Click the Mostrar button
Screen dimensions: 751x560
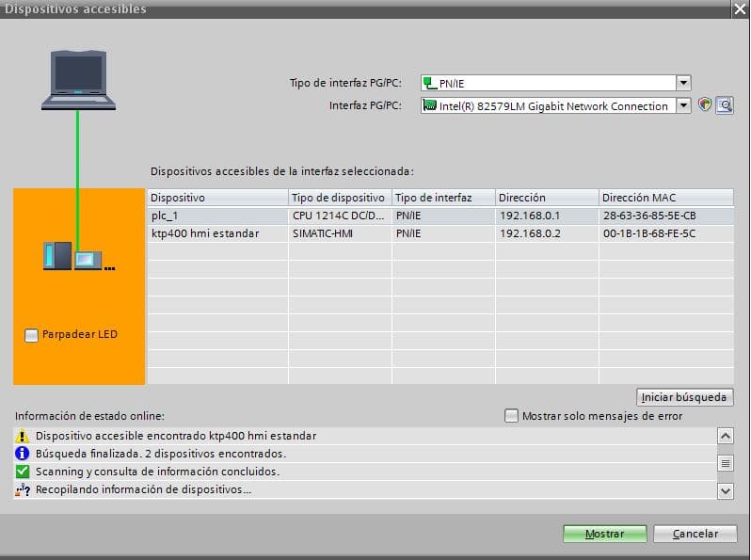605,534
